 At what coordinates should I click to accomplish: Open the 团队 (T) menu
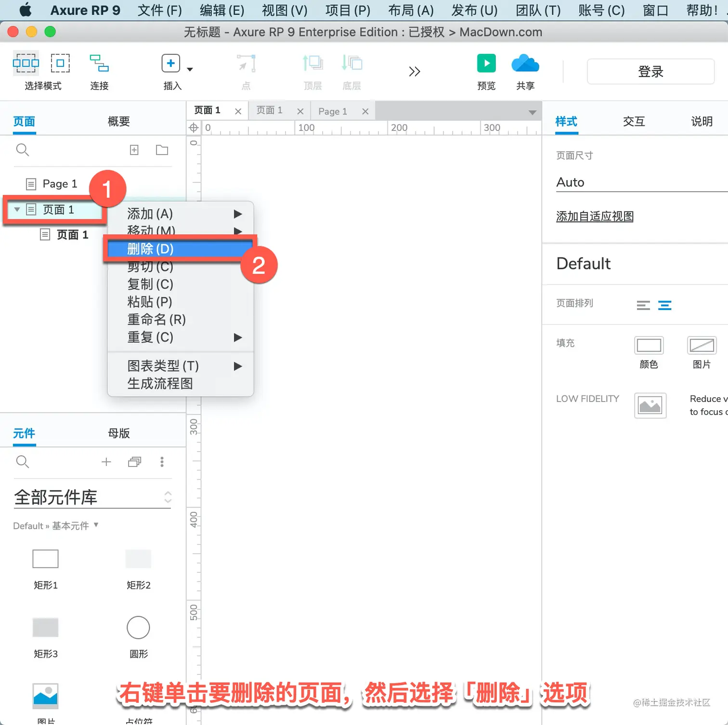[538, 10]
